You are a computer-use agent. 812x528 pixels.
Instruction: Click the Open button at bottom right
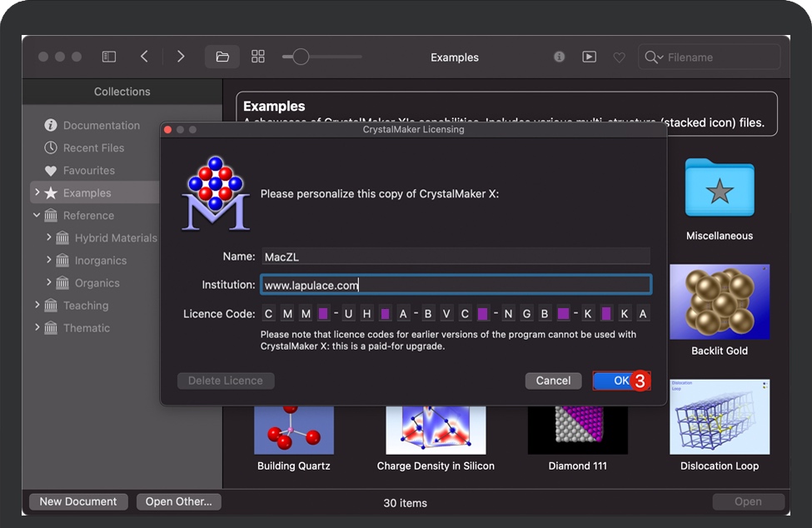[749, 501]
